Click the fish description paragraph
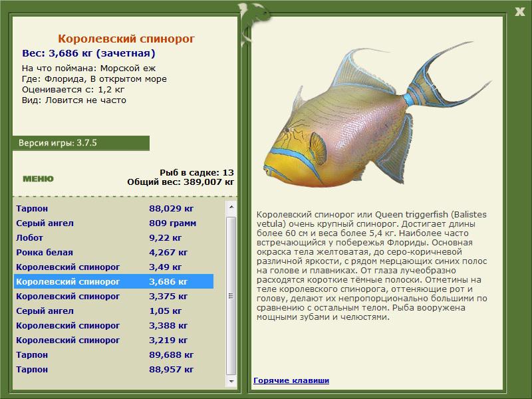The image size is (532, 399). point(372,265)
